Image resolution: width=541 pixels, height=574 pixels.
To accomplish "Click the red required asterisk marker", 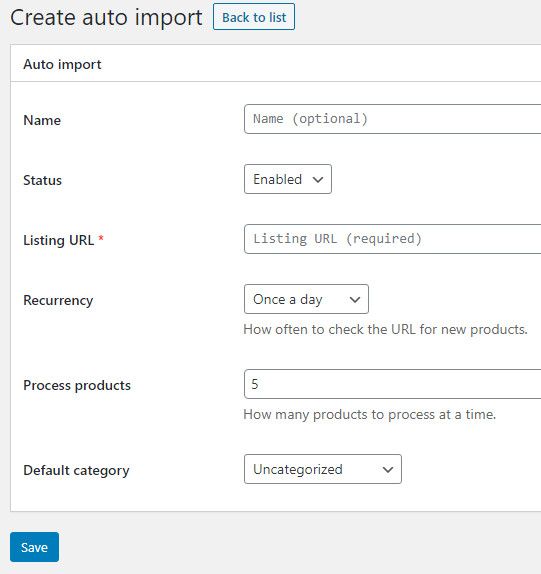I will point(101,238).
